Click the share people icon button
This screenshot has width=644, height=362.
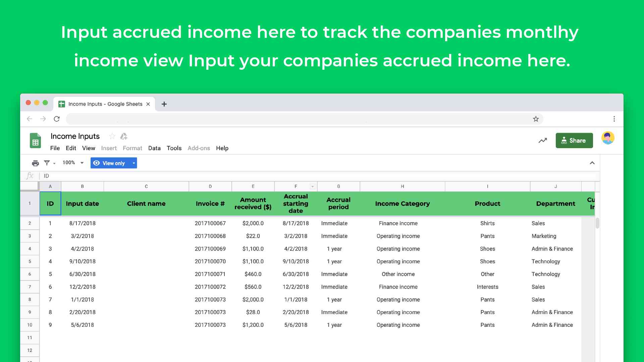coord(573,140)
